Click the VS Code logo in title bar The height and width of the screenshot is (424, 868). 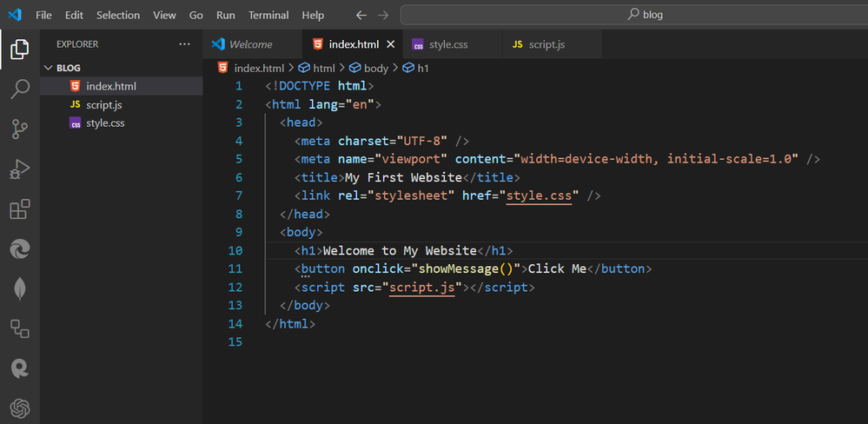tap(15, 15)
